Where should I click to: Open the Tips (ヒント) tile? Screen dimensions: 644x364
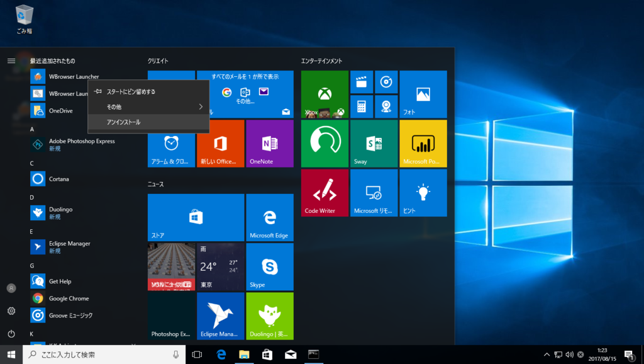[x=423, y=193]
